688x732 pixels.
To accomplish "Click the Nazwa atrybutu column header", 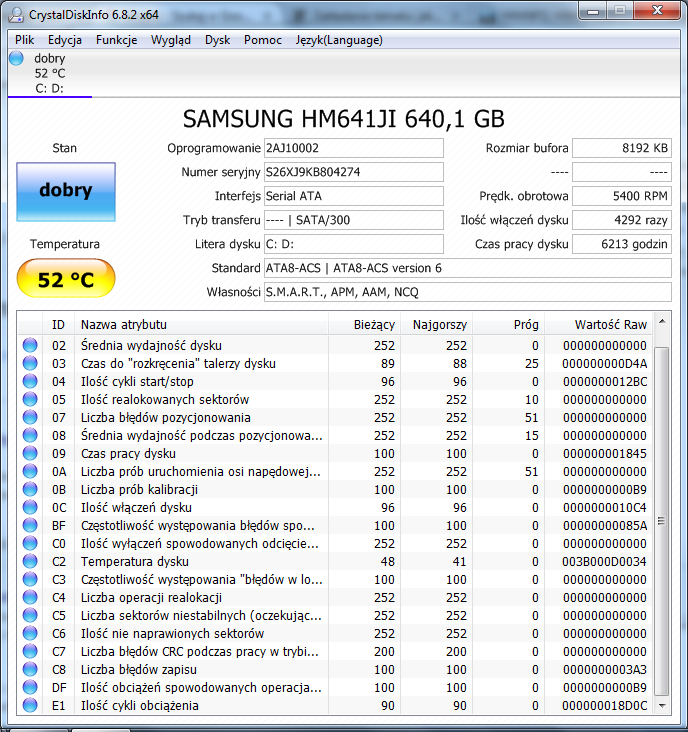I will click(x=201, y=324).
